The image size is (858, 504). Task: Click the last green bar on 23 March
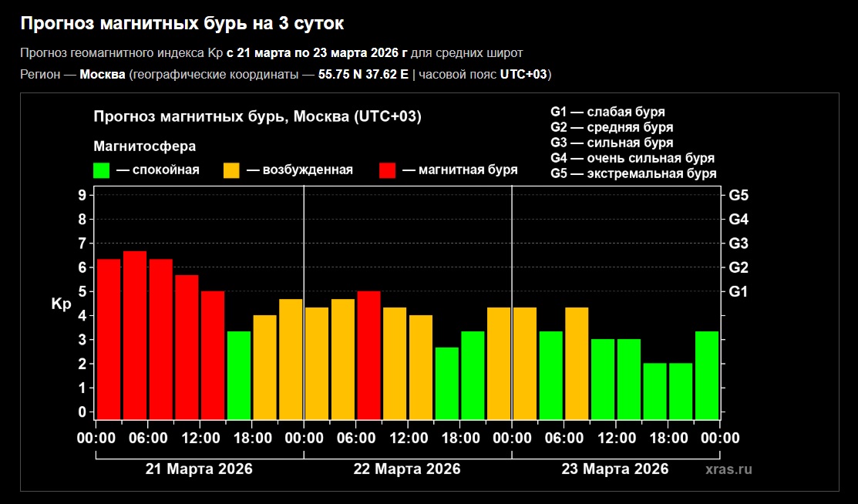pos(706,375)
